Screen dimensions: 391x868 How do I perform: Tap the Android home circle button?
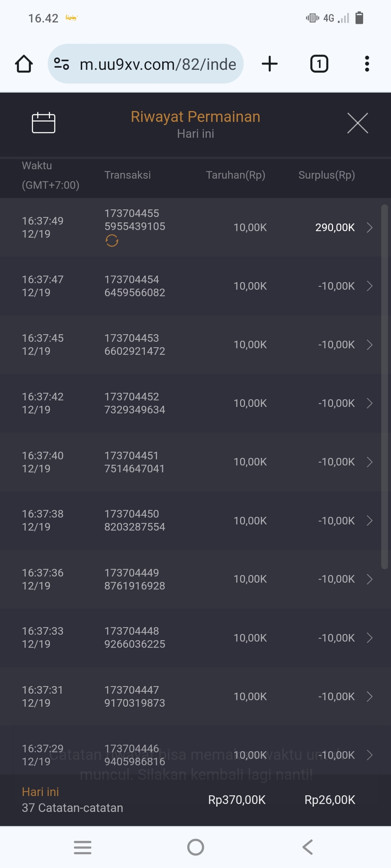[195, 847]
